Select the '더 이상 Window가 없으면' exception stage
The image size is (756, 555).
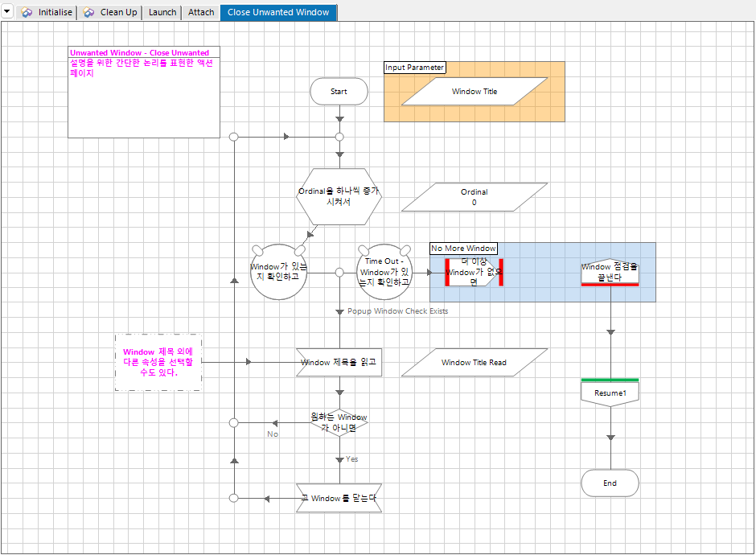tap(475, 273)
